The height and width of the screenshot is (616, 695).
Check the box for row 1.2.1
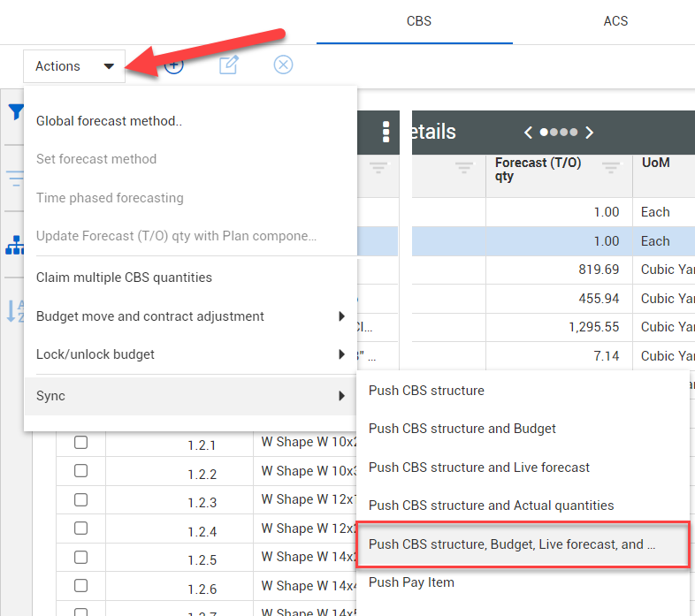pyautogui.click(x=80, y=443)
